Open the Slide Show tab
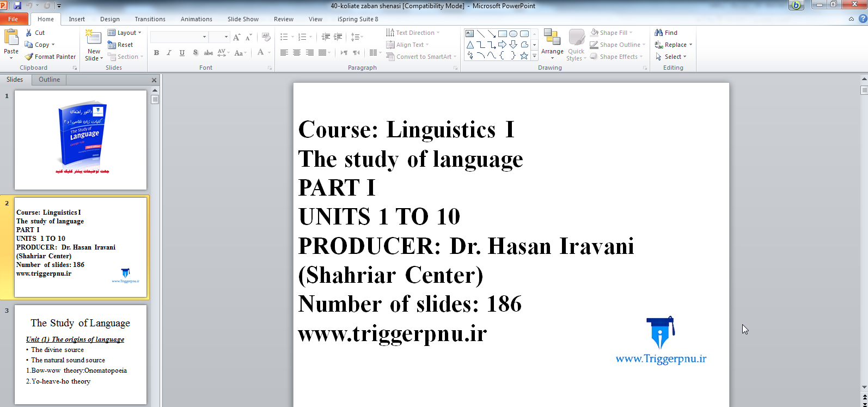 [243, 19]
